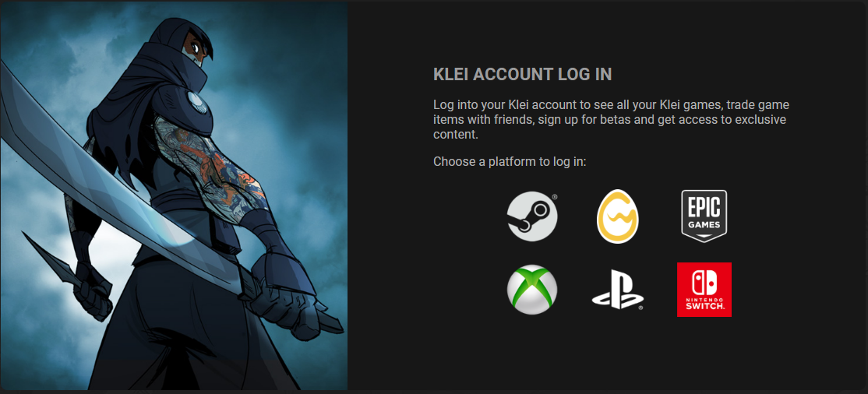Open login via green Xbox sphere

tap(532, 290)
